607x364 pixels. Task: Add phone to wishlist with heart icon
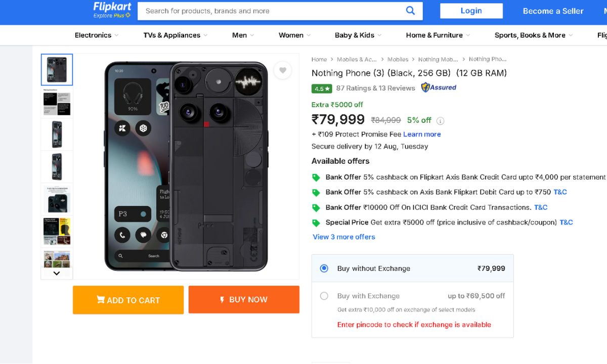[x=283, y=71]
